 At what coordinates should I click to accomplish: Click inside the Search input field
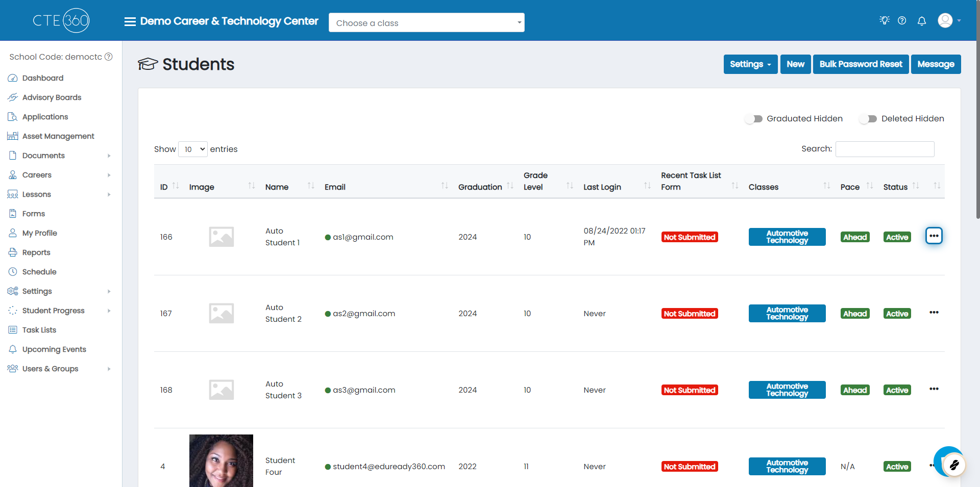pos(885,149)
